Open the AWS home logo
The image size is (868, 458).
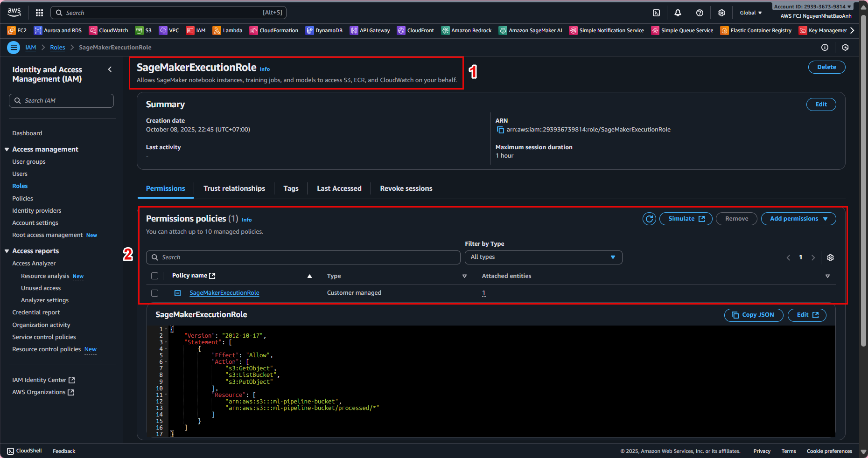14,13
